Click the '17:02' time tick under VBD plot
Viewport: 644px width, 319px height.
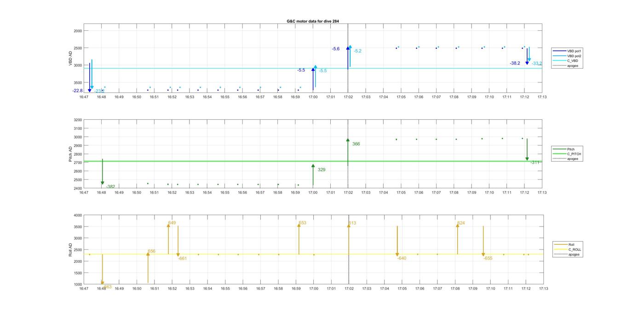click(x=348, y=97)
